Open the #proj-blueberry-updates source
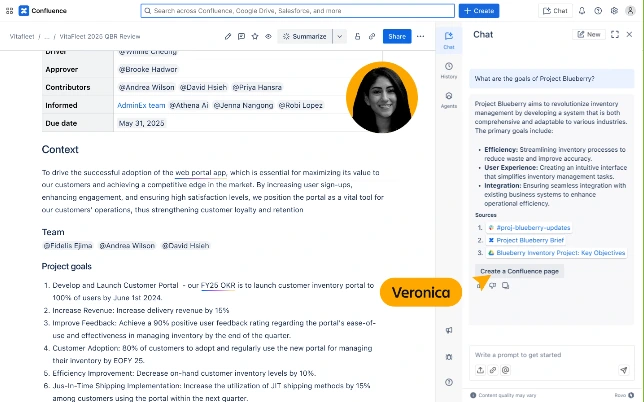The image size is (644, 402). click(x=529, y=227)
